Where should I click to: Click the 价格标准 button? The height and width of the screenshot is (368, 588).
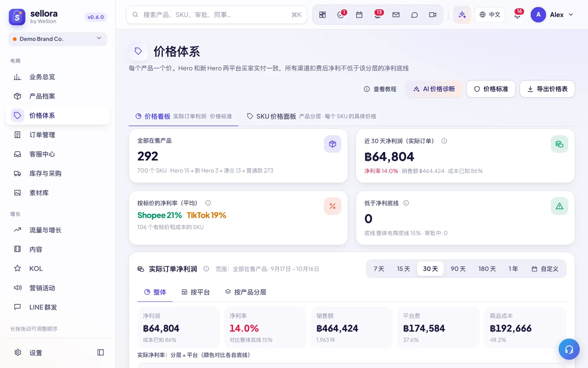pyautogui.click(x=491, y=89)
